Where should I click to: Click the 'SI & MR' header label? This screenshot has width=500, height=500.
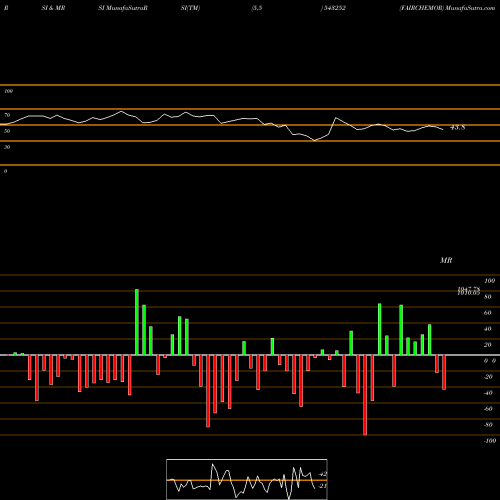(x=53, y=8)
